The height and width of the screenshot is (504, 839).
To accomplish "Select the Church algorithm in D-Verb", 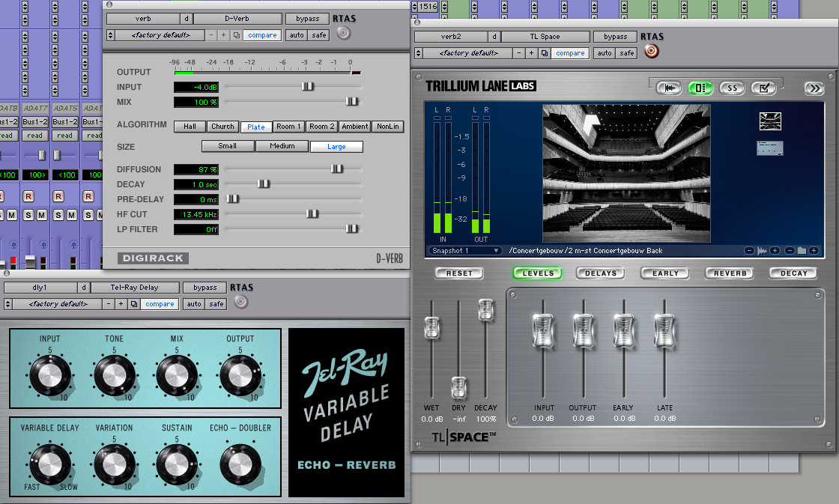I will click(222, 127).
